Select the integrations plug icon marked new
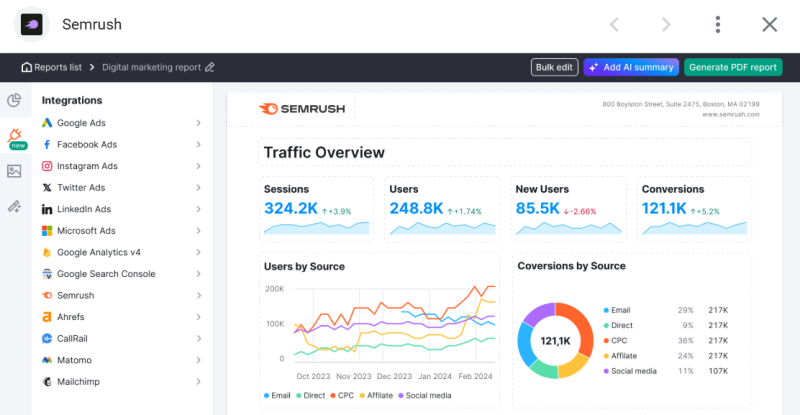The image size is (800, 415). pyautogui.click(x=15, y=138)
